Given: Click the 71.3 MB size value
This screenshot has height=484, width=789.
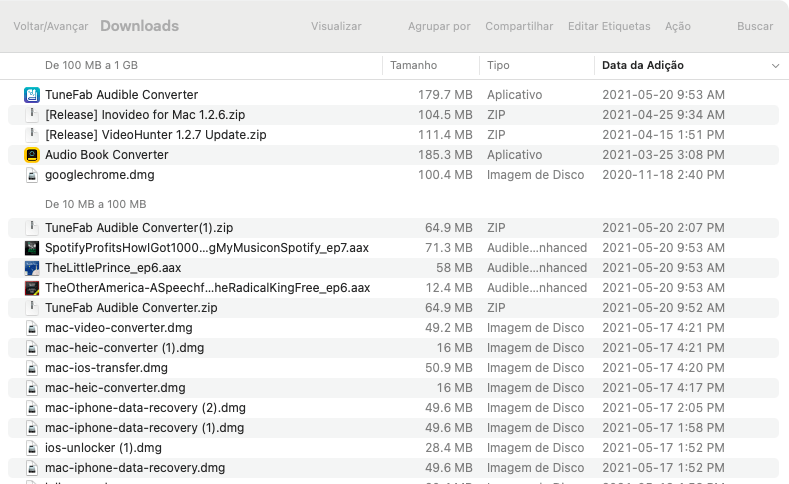Looking at the screenshot, I should [x=448, y=248].
